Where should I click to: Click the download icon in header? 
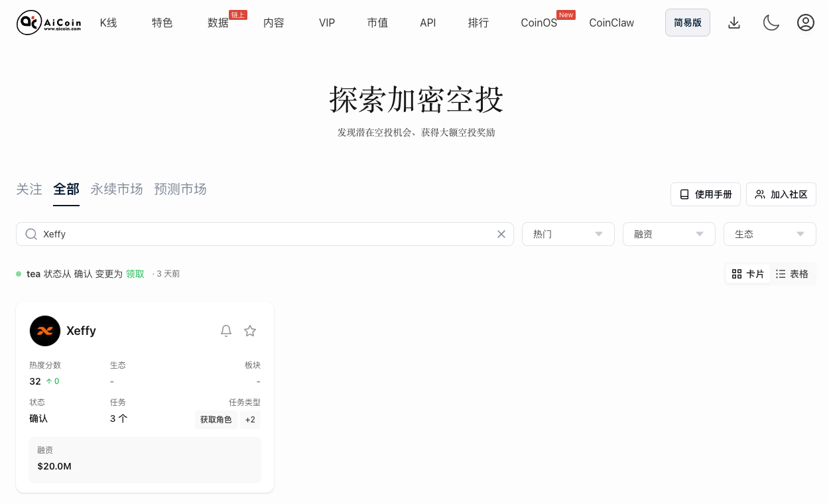coord(734,23)
